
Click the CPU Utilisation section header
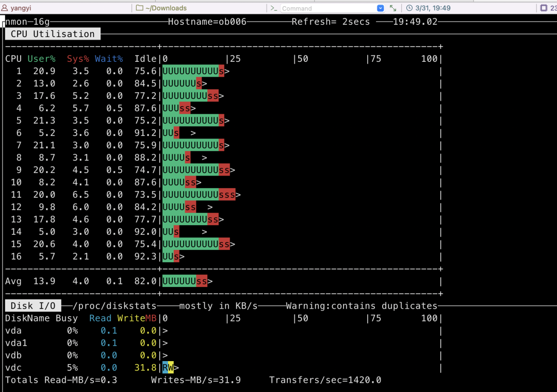tap(53, 34)
